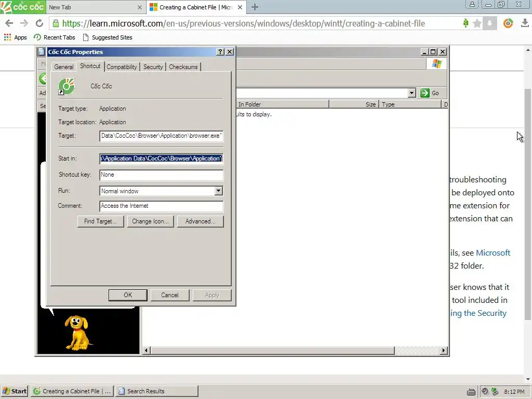Click the Advanced button
Screen dimensions: 532x399
tap(200, 221)
